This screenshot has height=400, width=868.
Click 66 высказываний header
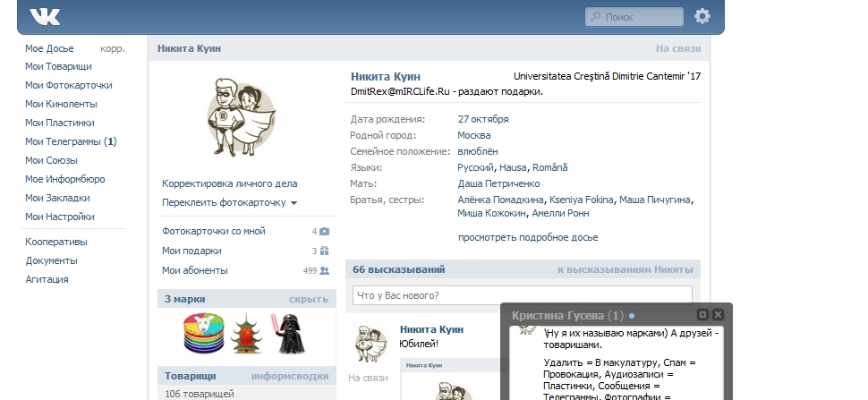[399, 269]
